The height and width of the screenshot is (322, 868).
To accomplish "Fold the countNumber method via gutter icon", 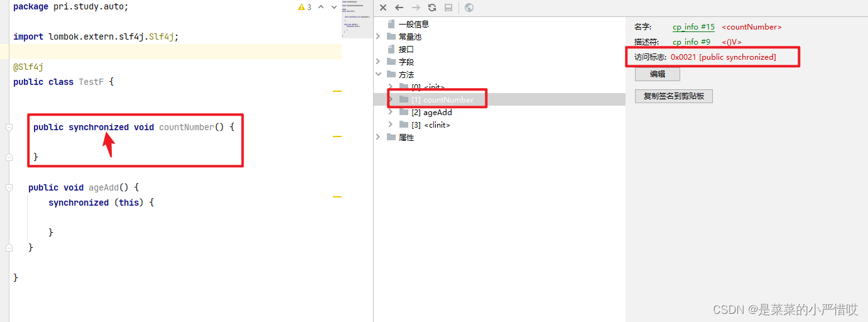I will (x=9, y=127).
